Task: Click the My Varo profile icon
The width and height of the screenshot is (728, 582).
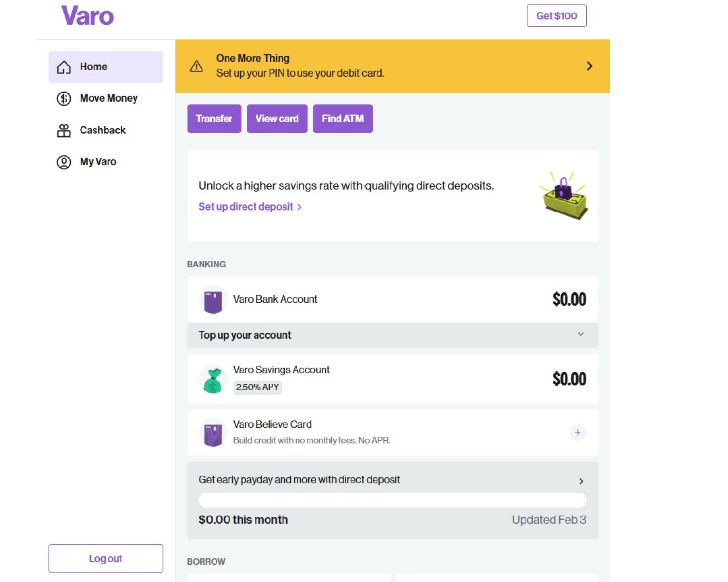Action: coord(64,162)
